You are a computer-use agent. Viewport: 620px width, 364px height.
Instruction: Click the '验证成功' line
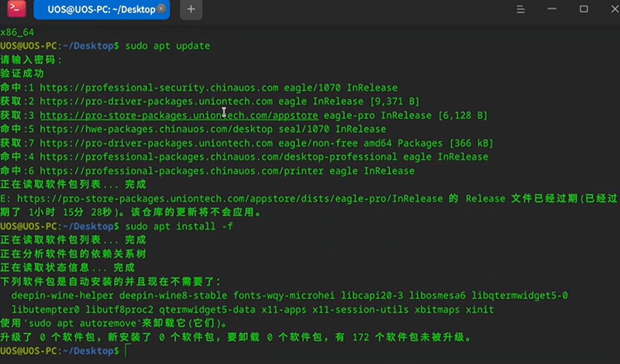click(x=22, y=74)
